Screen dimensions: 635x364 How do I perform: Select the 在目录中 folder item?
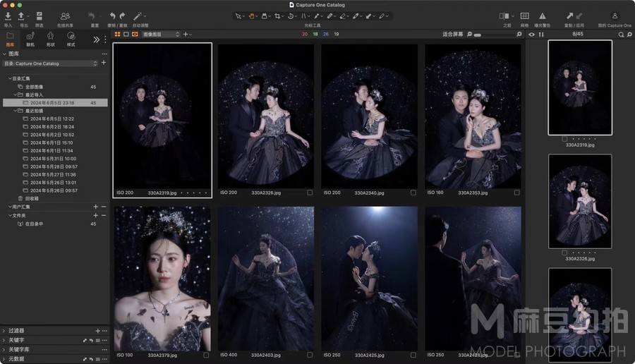pyautogui.click(x=34, y=224)
